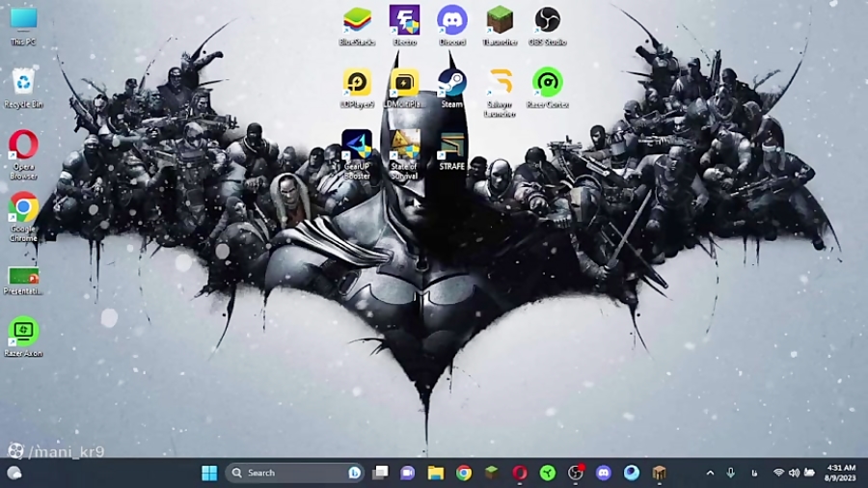
Task: Open the grass block launcher on taskbar
Action: point(492,474)
